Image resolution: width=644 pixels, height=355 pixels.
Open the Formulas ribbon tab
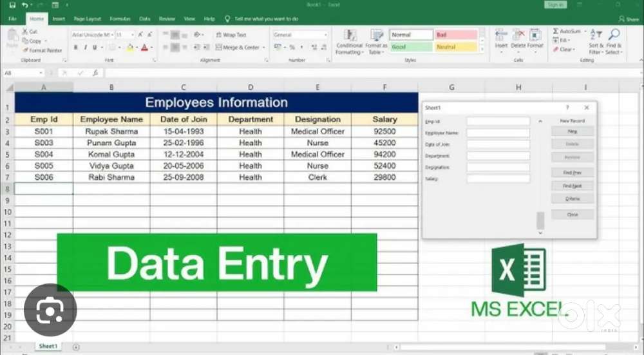tap(119, 19)
